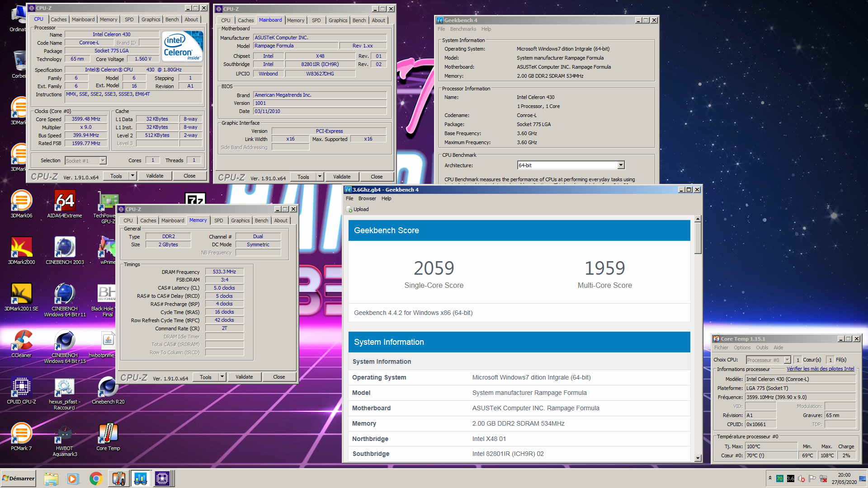Click the BIOS date value 03/11/2010
This screenshot has height=488, width=868.
pyautogui.click(x=320, y=111)
